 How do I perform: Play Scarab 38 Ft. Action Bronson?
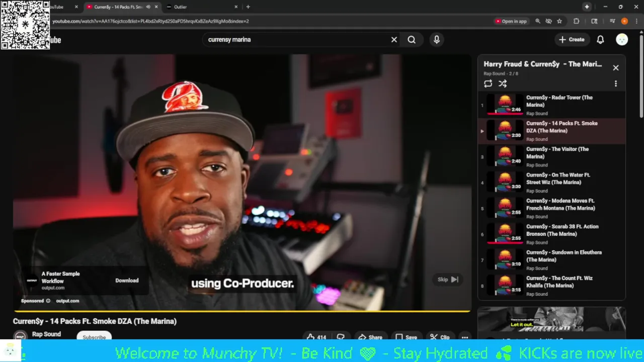(551, 234)
